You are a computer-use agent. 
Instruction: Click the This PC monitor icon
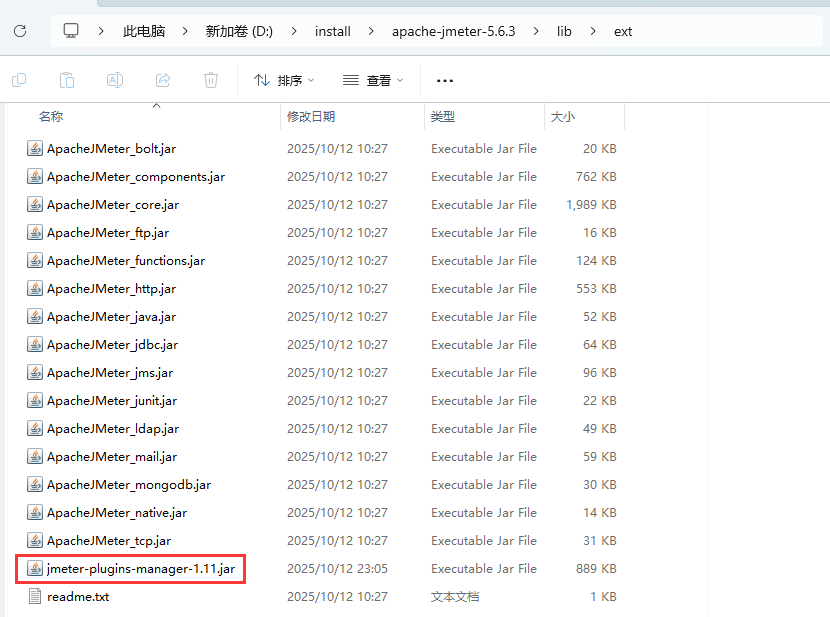pyautogui.click(x=71, y=31)
